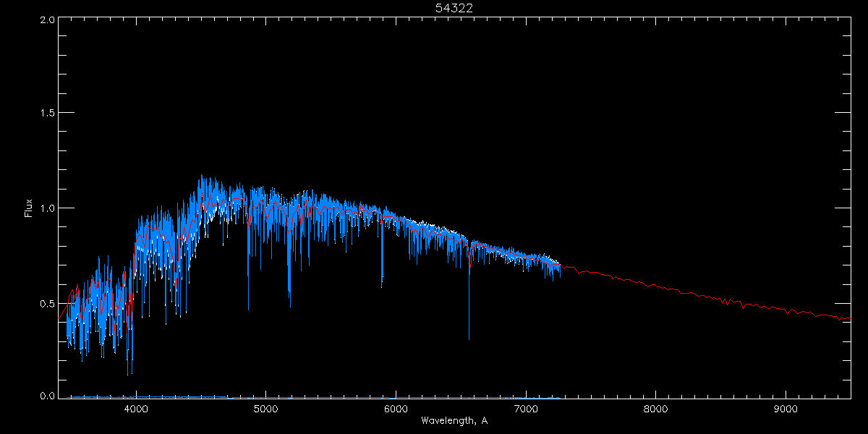Click the 4000 tick label on x-axis
The height and width of the screenshot is (434, 868).
(136, 408)
